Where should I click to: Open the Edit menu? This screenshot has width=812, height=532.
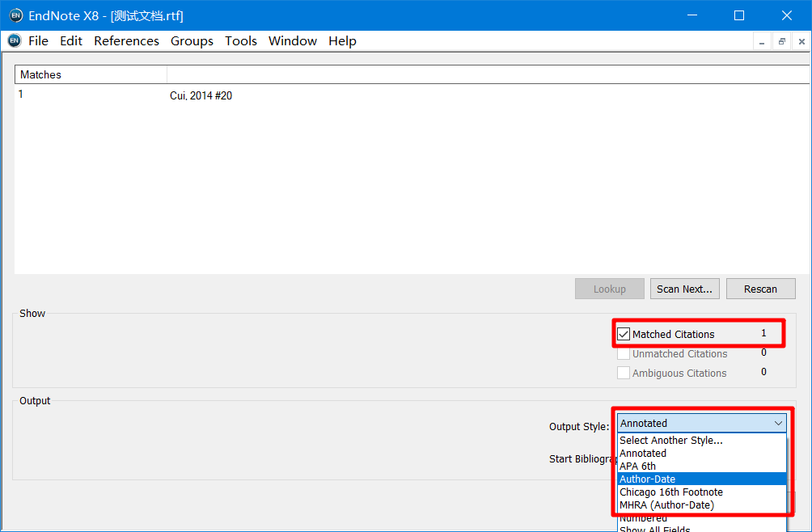click(x=71, y=41)
